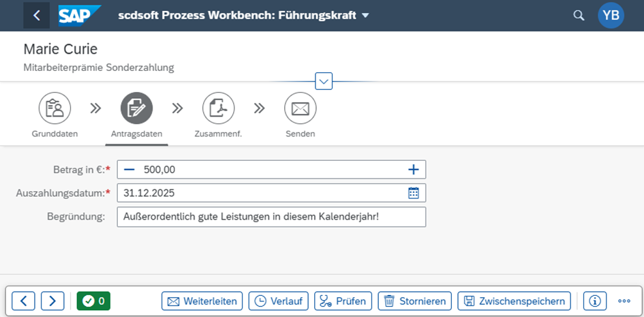The image size is (644, 317).
Task: Go to the Zusammenf. step icon
Action: (x=218, y=108)
